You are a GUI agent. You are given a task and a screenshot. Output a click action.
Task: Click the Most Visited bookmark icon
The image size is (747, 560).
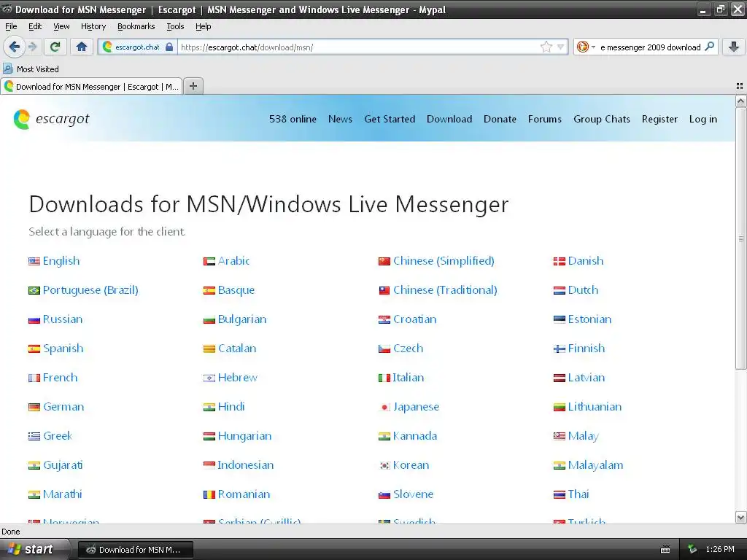7,69
